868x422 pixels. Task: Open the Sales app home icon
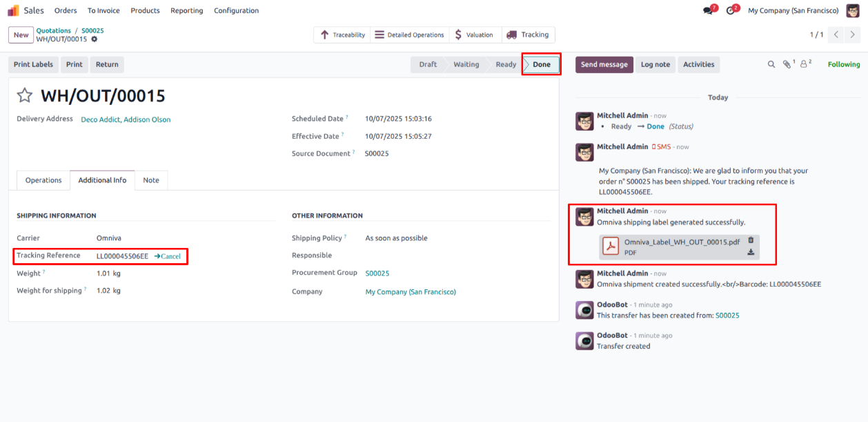pos(14,10)
